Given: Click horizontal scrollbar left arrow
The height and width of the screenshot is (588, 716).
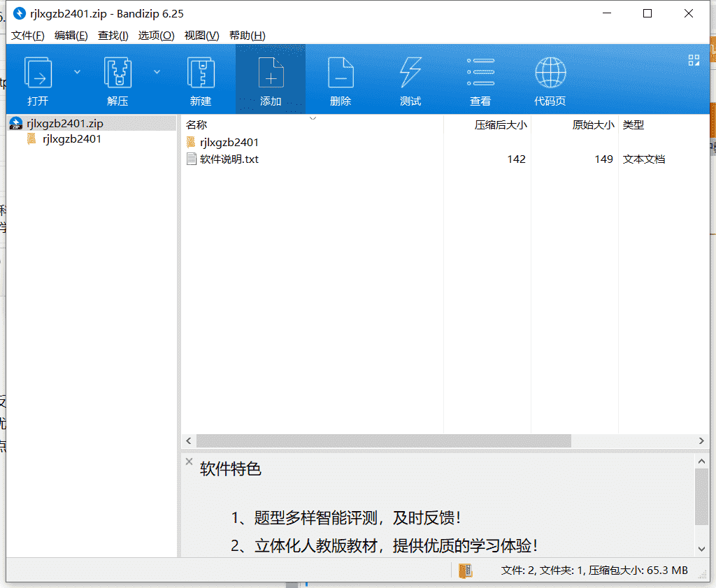Looking at the screenshot, I should 189,440.
